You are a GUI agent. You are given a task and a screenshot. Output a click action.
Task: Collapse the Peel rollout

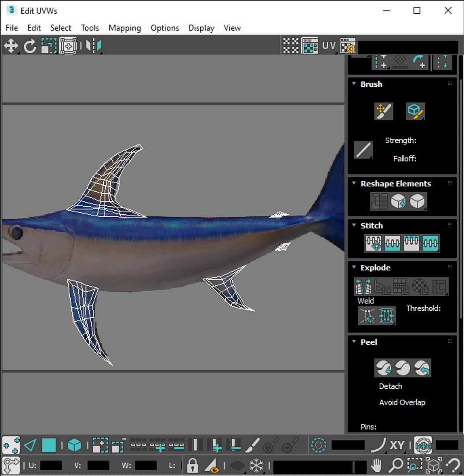point(354,342)
